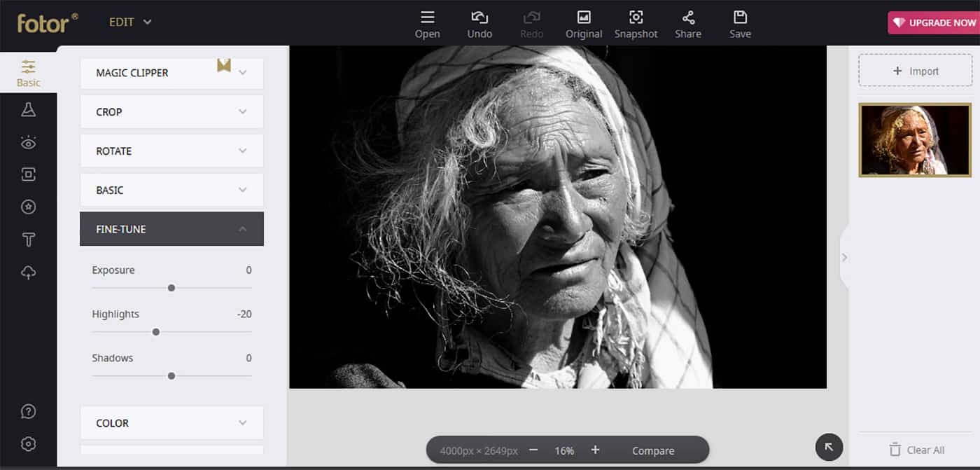Collapse the FINE-TUNE section
Screen dimensions: 980x470
click(171, 229)
